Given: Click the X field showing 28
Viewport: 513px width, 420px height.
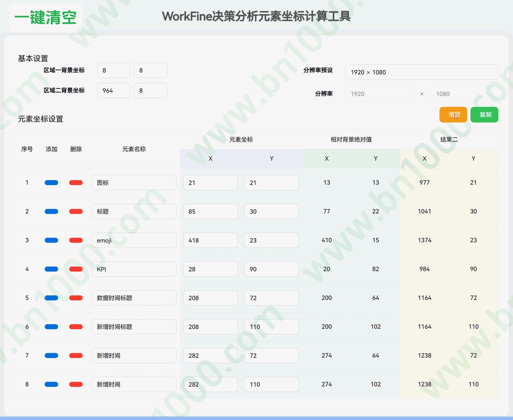Looking at the screenshot, I should tap(210, 269).
